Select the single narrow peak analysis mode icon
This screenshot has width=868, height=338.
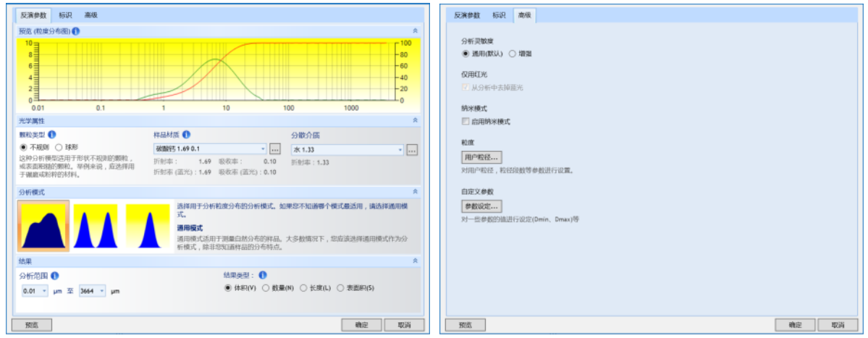(150, 226)
